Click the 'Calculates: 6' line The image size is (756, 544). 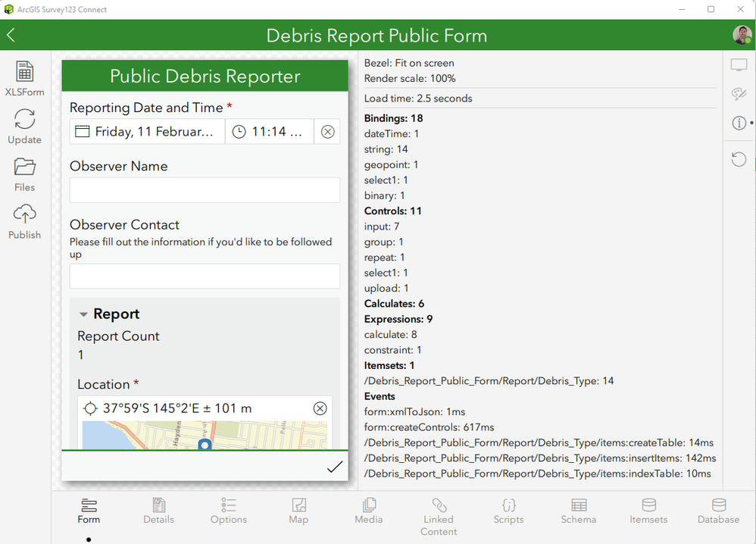(395, 303)
